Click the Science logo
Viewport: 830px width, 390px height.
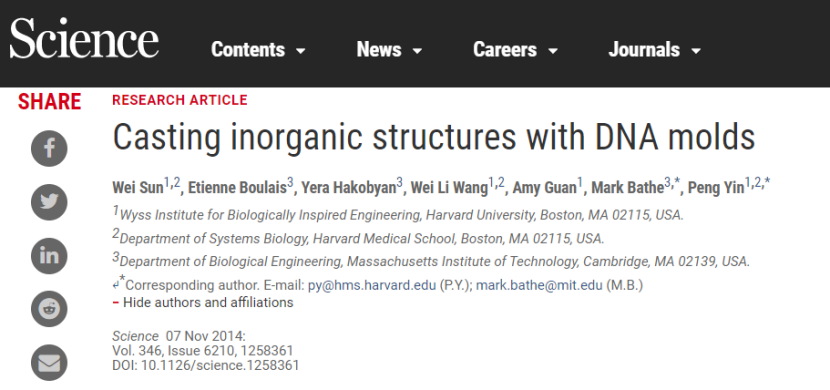click(84, 38)
